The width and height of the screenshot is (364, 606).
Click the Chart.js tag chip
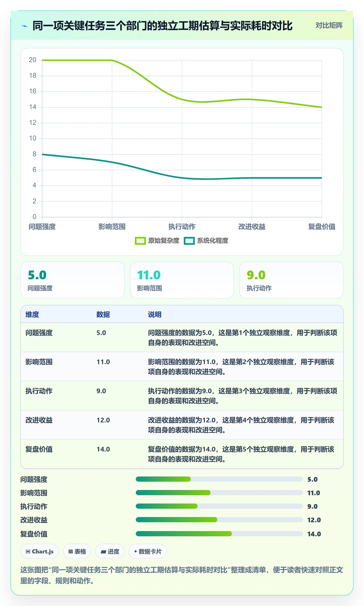40,551
